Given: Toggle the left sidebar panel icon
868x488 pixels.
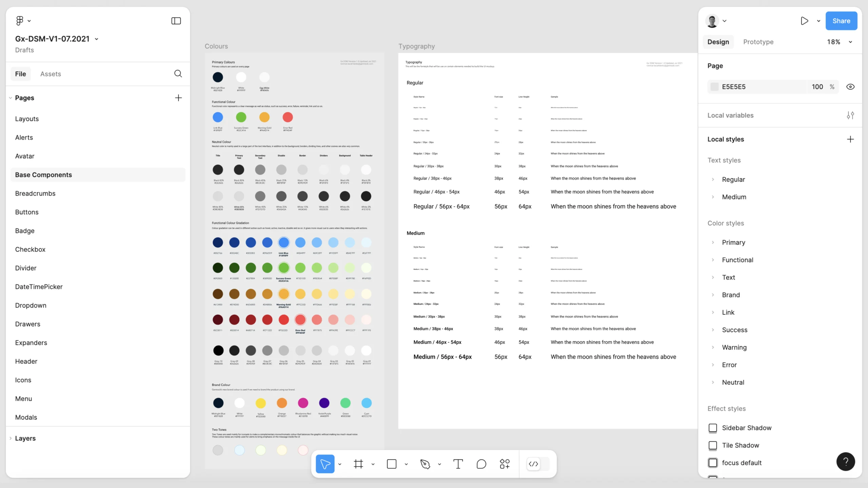Looking at the screenshot, I should click(176, 21).
